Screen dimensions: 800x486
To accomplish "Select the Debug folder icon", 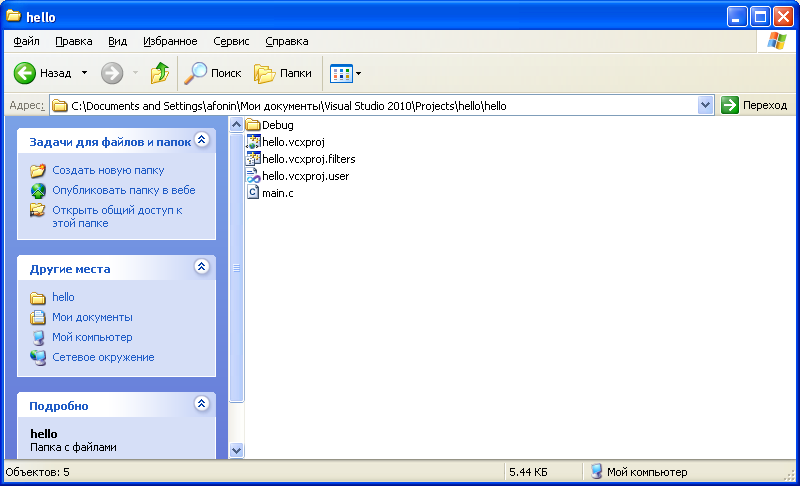I will pos(253,125).
